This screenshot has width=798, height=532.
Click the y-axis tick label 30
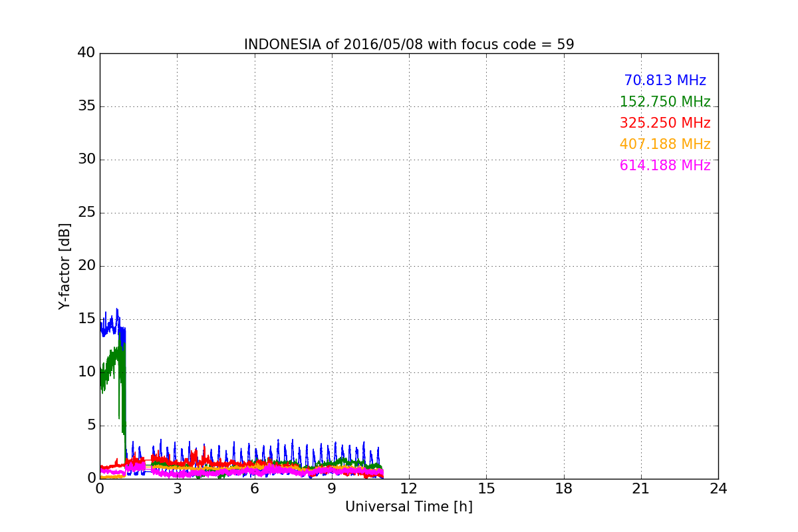click(x=86, y=159)
